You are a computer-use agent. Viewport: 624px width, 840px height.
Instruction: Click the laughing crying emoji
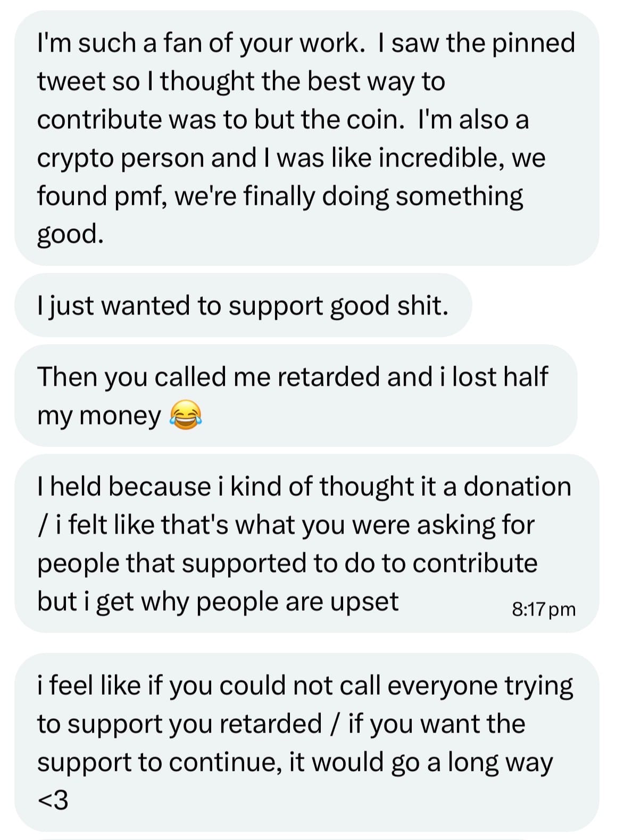coord(186,415)
